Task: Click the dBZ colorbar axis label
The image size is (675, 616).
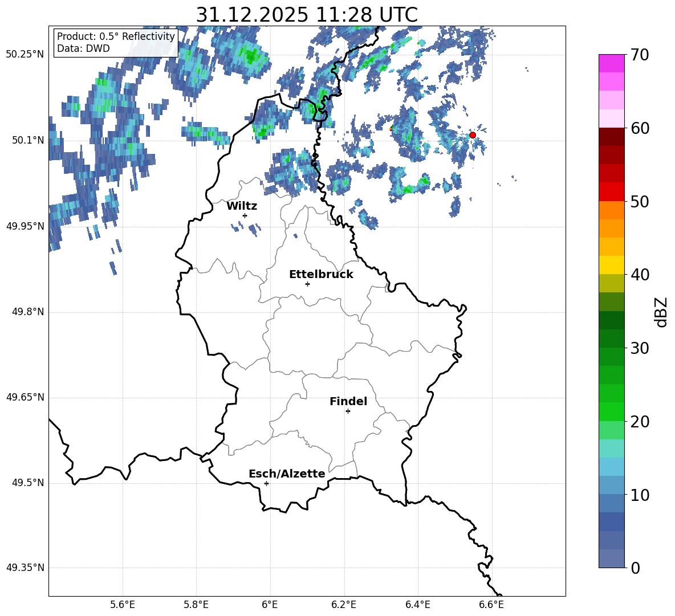Action: (662, 312)
